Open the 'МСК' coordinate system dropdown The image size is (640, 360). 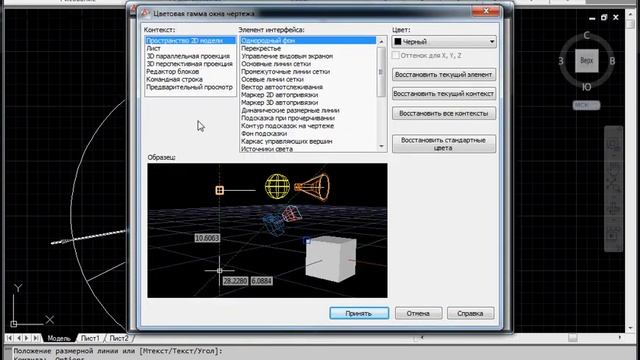(x=586, y=105)
